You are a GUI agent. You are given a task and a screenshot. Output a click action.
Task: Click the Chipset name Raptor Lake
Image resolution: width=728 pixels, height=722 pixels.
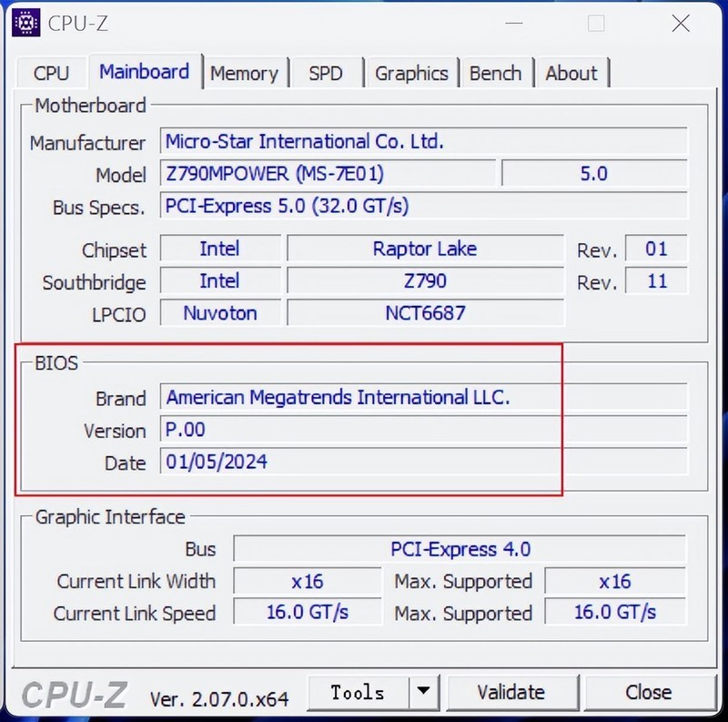(x=425, y=249)
